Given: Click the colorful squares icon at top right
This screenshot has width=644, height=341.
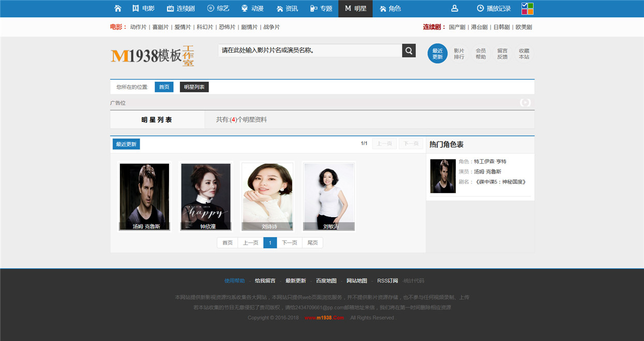Looking at the screenshot, I should 527,8.
